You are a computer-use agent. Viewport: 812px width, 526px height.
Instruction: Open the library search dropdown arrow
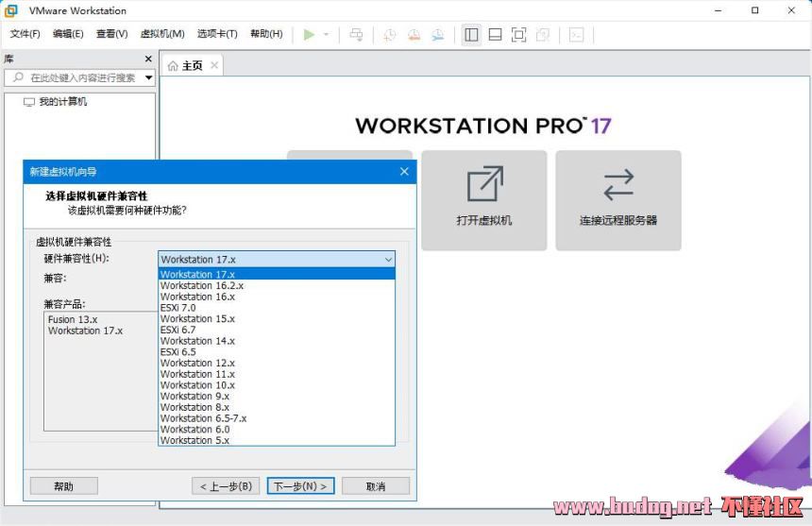[148, 77]
